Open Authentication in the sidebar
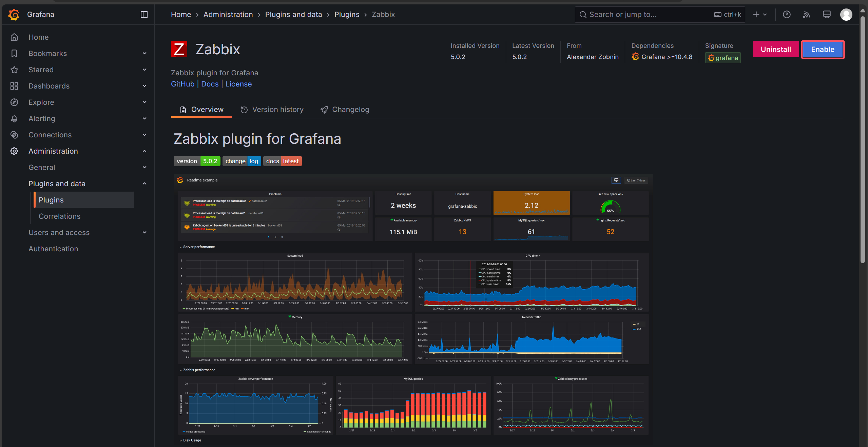 coord(53,249)
